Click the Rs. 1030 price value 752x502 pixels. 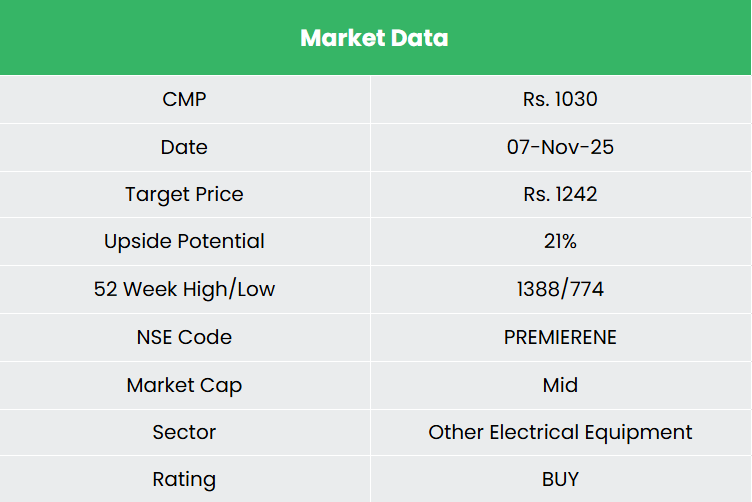(x=560, y=99)
